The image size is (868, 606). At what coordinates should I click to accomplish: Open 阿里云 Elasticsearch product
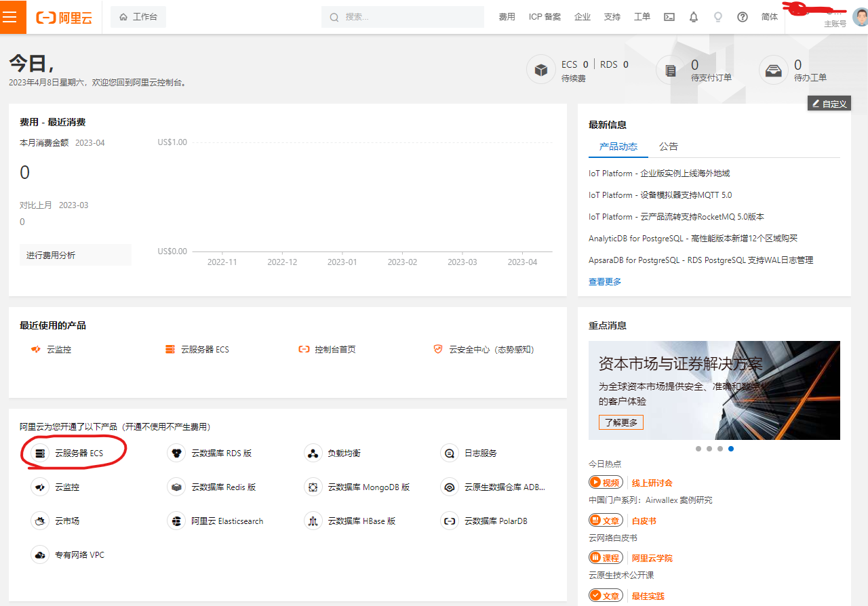click(215, 521)
